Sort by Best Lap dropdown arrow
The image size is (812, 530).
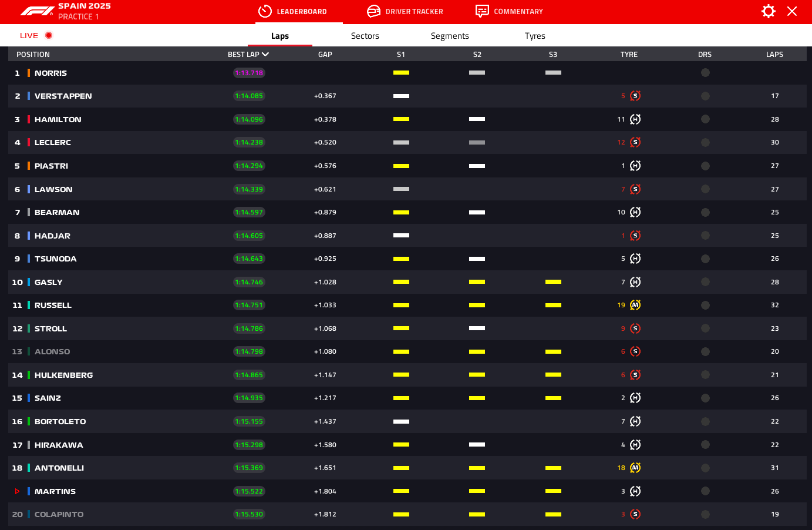point(265,54)
